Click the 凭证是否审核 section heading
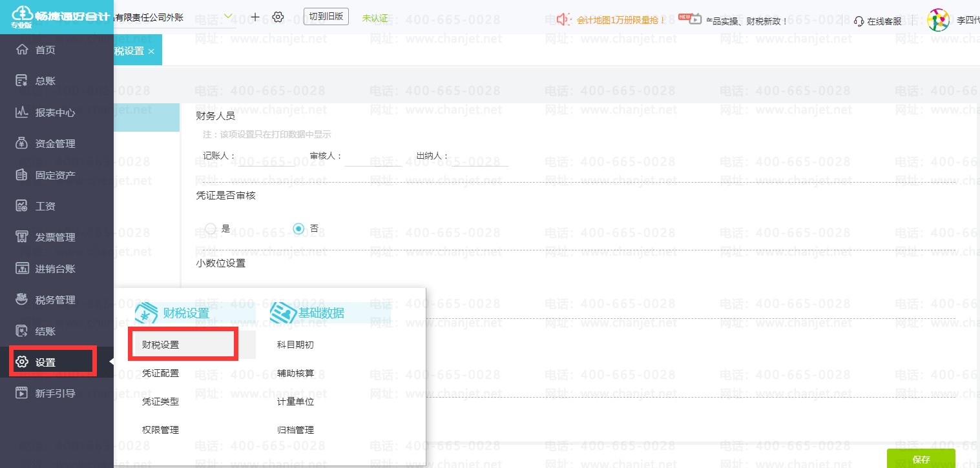The height and width of the screenshot is (468, 980). click(x=225, y=195)
